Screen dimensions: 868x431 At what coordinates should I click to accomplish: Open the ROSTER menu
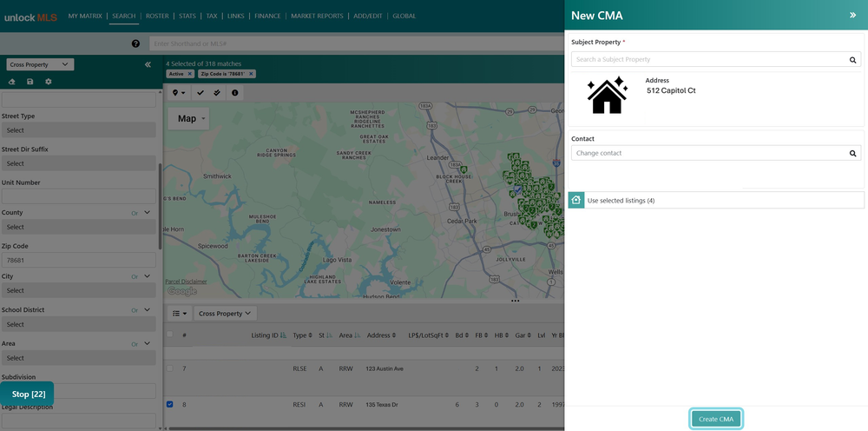pyautogui.click(x=157, y=16)
